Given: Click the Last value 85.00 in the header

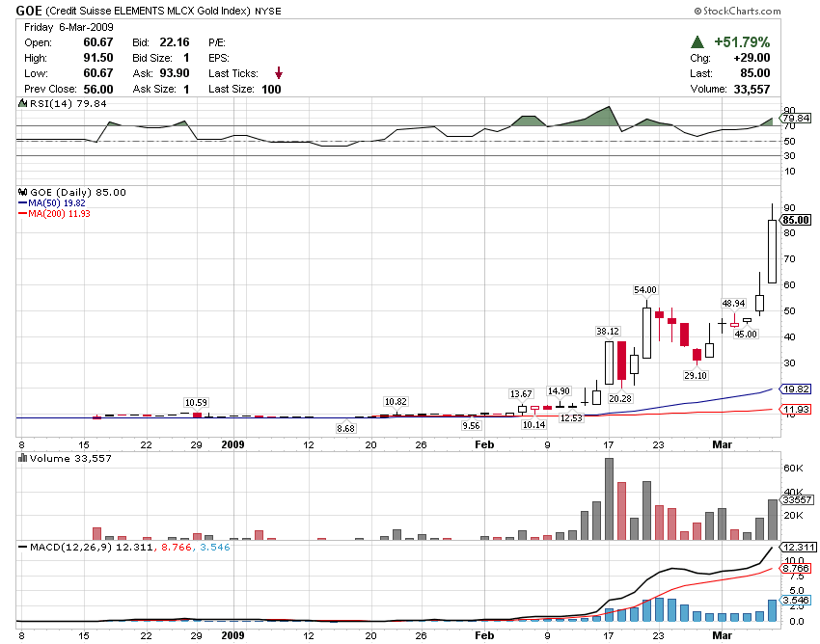Looking at the screenshot, I should (x=755, y=73).
